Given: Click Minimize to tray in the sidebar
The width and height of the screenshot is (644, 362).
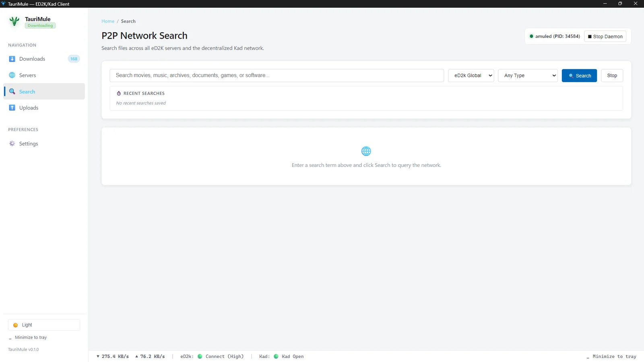Looking at the screenshot, I should tap(28, 337).
